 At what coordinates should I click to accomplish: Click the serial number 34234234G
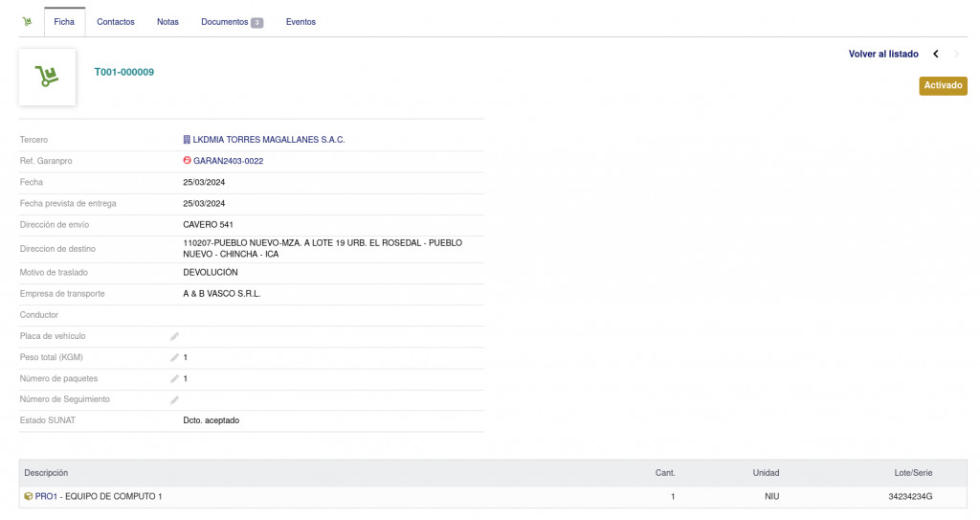tap(910, 496)
